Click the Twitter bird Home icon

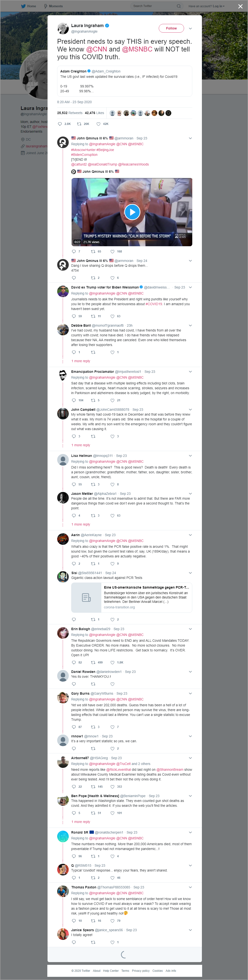[x=23, y=6]
